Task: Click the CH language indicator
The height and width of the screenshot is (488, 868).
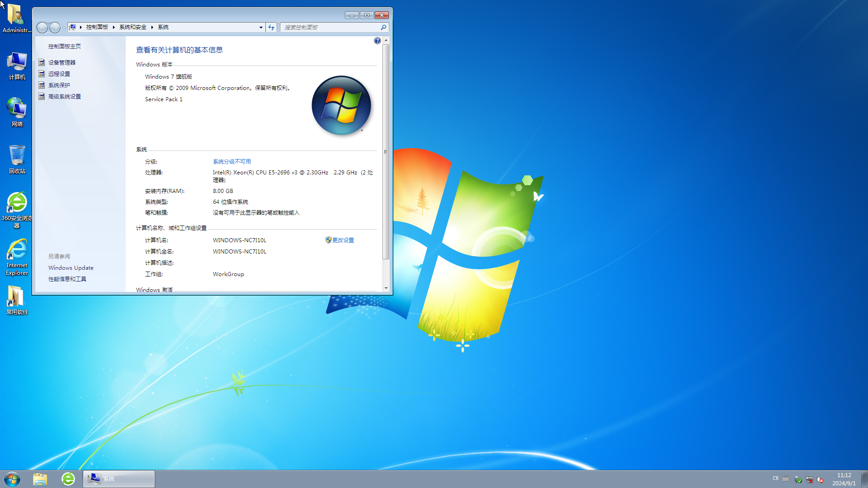Action: [776, 479]
